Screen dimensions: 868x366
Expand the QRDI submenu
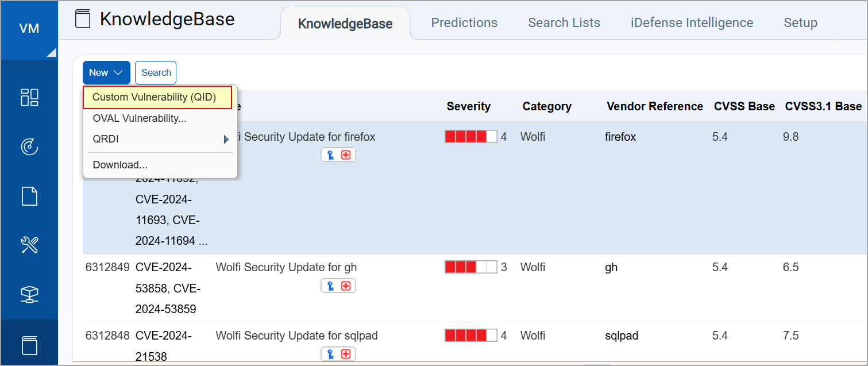click(x=160, y=139)
